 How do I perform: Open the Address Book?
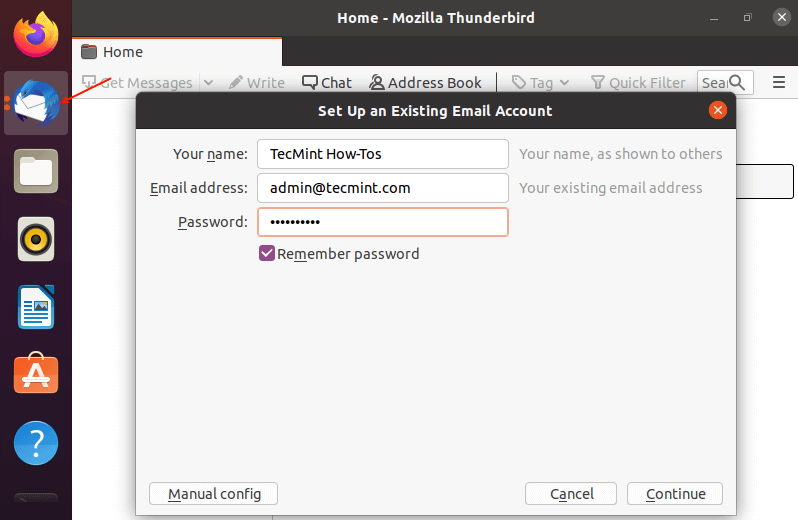pos(425,83)
